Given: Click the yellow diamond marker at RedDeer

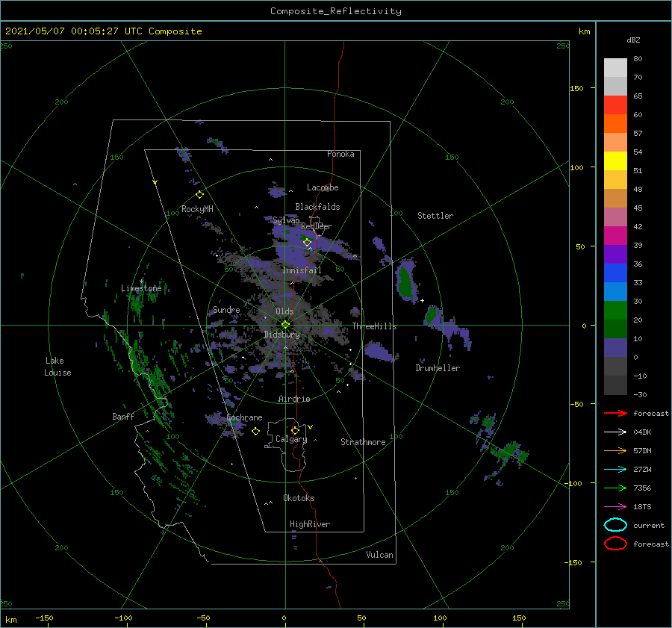Looking at the screenshot, I should pyautogui.click(x=308, y=243).
